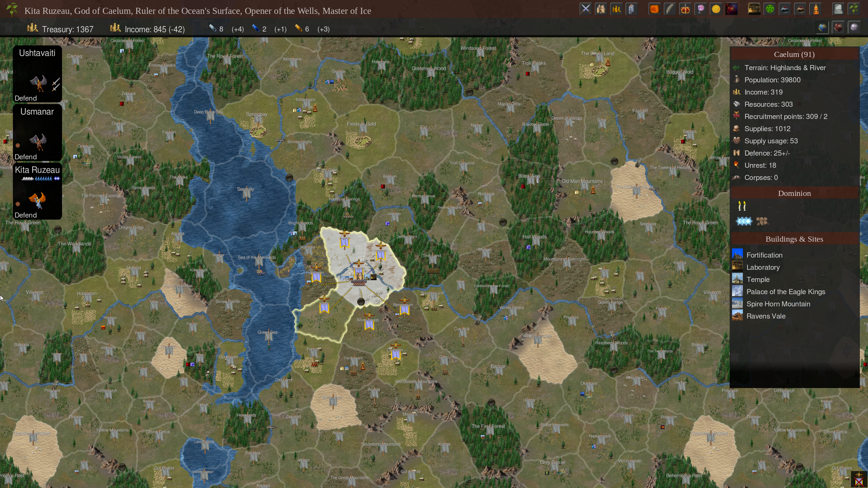
Task: Toggle the silver orb map filter
Action: (x=854, y=27)
